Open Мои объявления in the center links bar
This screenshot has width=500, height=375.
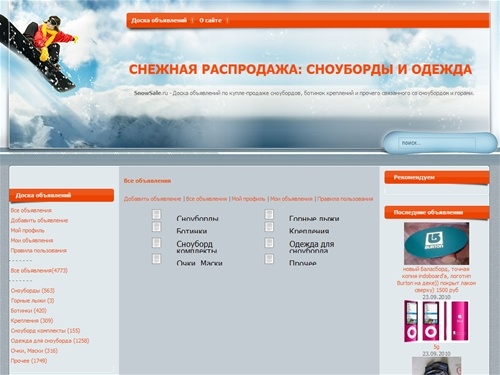291,199
